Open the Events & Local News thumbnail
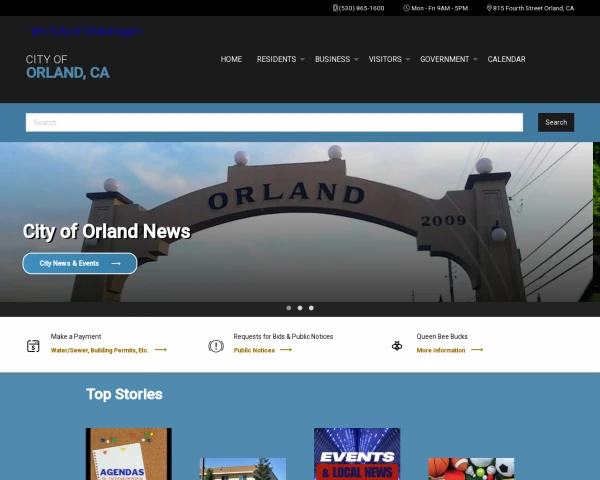This screenshot has height=480, width=600. pos(357,454)
